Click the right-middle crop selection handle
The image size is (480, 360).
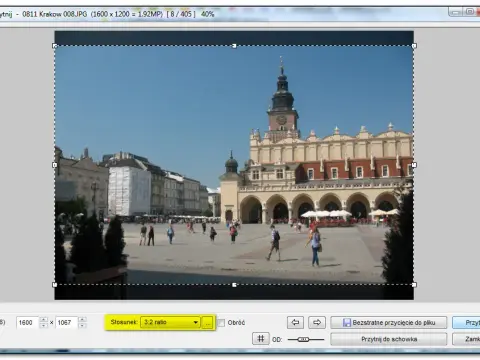click(414, 165)
